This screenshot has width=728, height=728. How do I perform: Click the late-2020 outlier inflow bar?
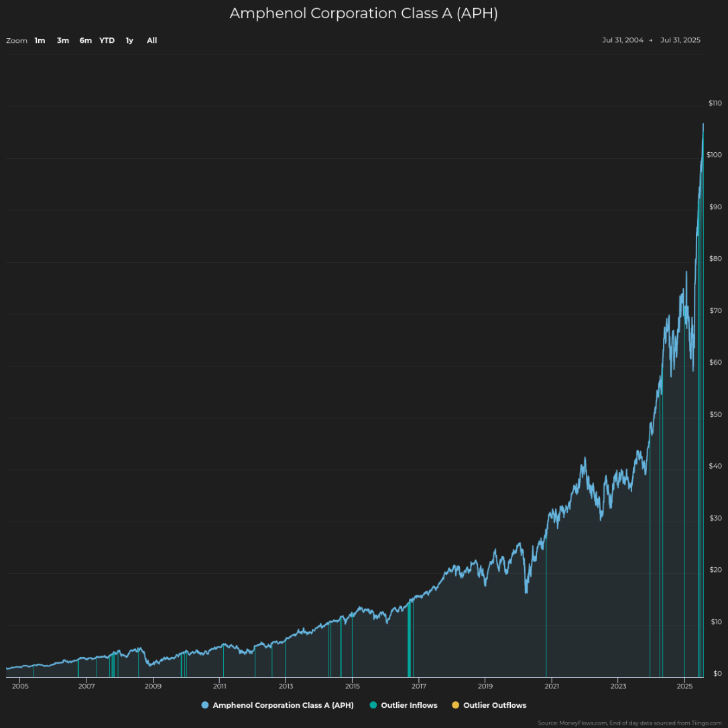tap(546, 606)
